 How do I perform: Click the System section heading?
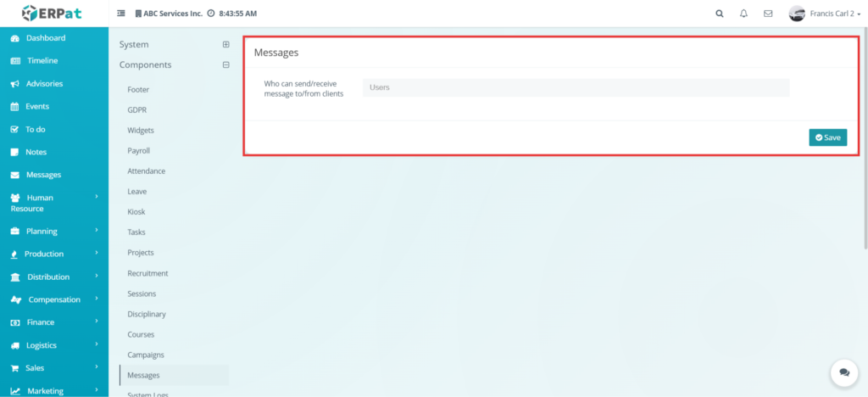134,44
